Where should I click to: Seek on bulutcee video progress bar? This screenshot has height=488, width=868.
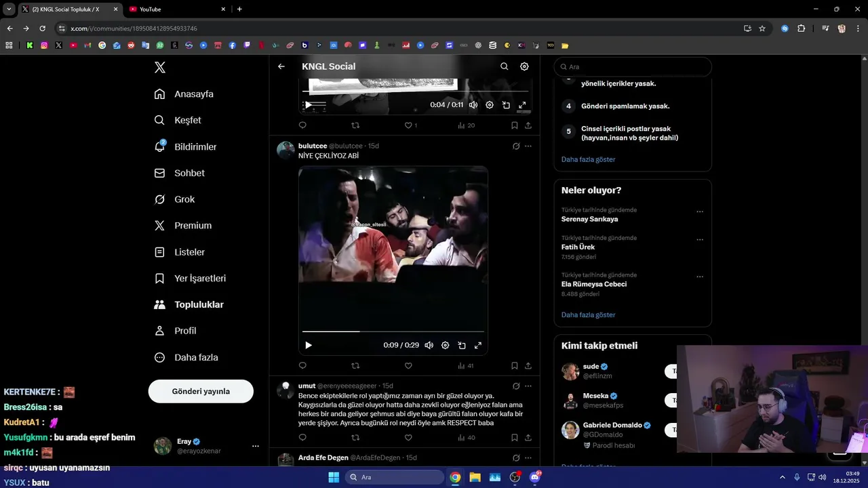[x=393, y=331]
